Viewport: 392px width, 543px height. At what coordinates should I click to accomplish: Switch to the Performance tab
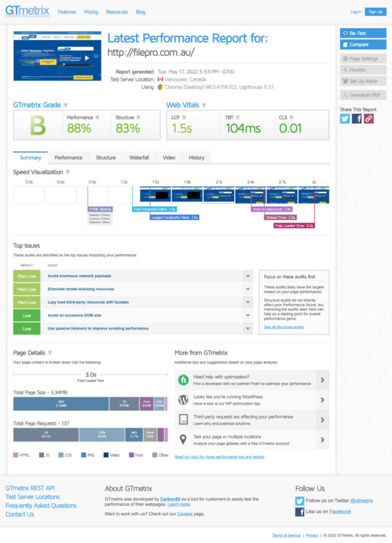pyautogui.click(x=68, y=157)
